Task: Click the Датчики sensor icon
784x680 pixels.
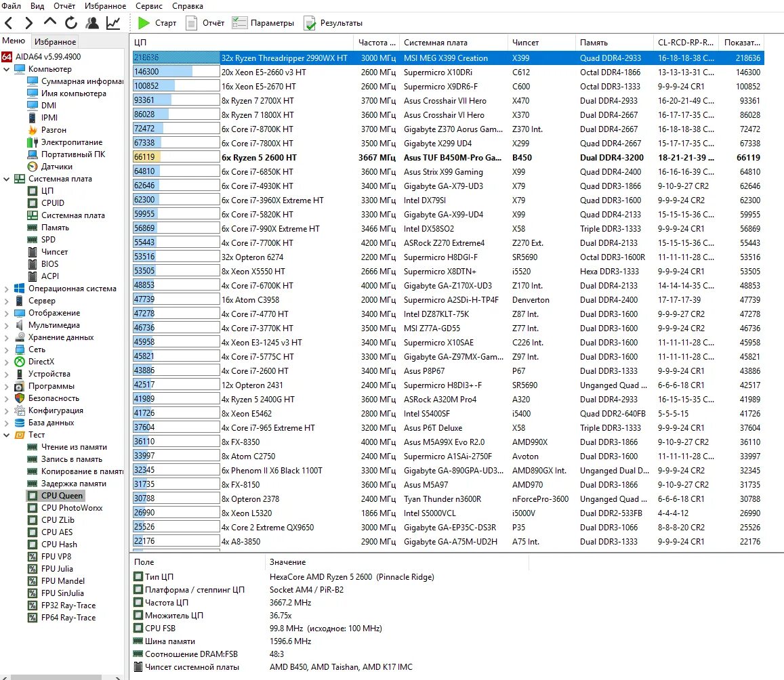Action: (x=33, y=167)
